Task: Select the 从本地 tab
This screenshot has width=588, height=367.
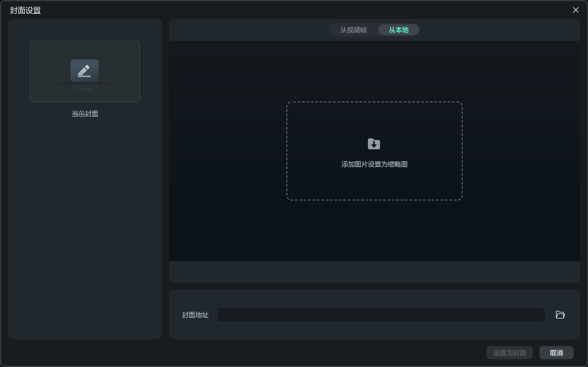Action: 399,30
